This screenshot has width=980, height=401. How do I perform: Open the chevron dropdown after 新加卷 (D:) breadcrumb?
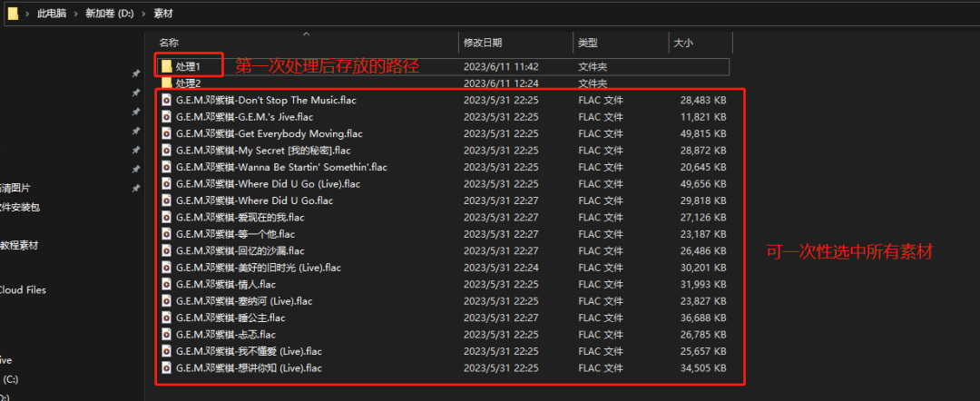143,13
